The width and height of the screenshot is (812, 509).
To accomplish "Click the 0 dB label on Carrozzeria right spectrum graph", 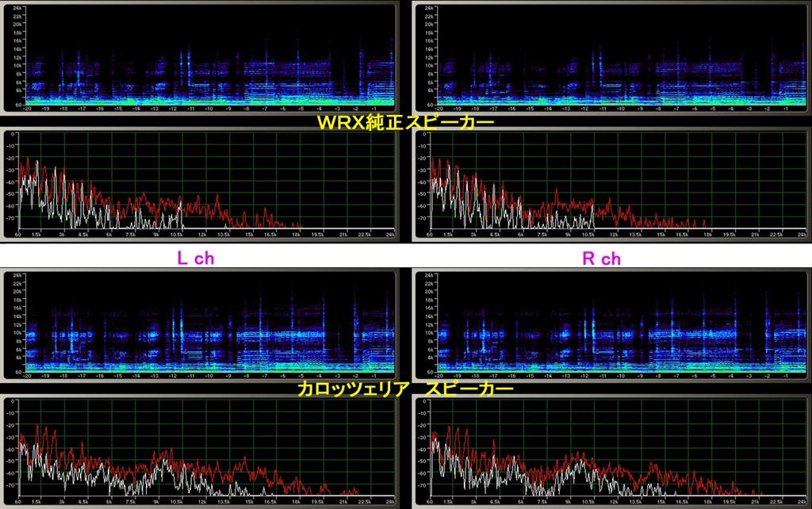I will coord(425,402).
